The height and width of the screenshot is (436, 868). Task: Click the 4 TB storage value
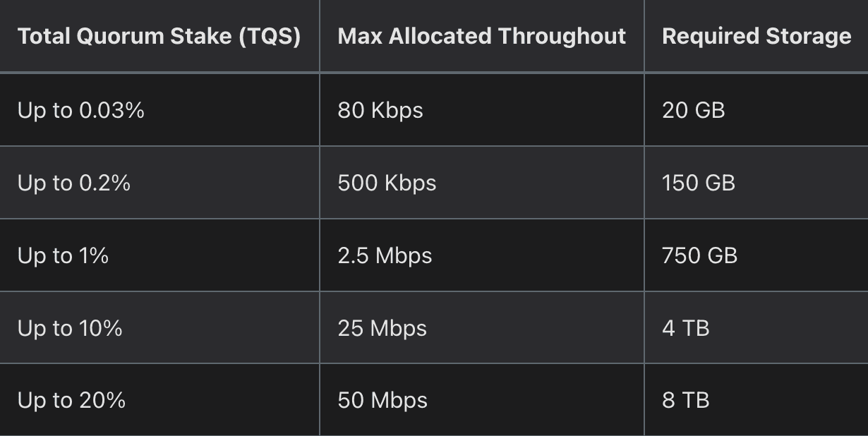685,328
